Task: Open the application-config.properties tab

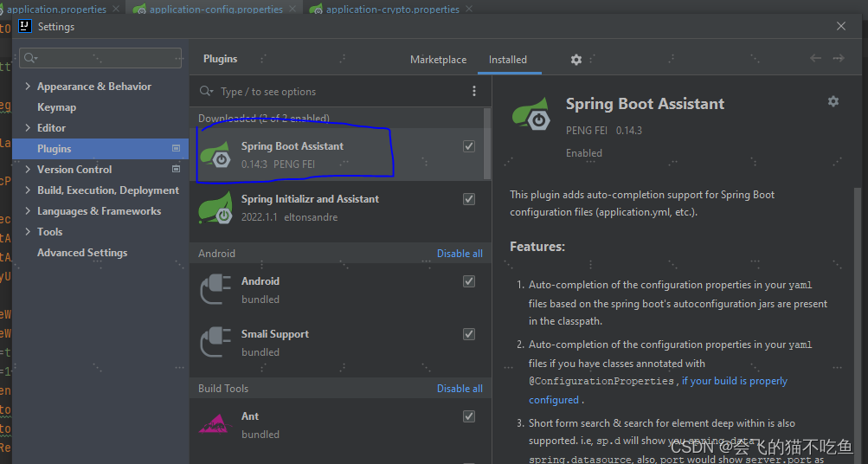Action: tap(215, 9)
